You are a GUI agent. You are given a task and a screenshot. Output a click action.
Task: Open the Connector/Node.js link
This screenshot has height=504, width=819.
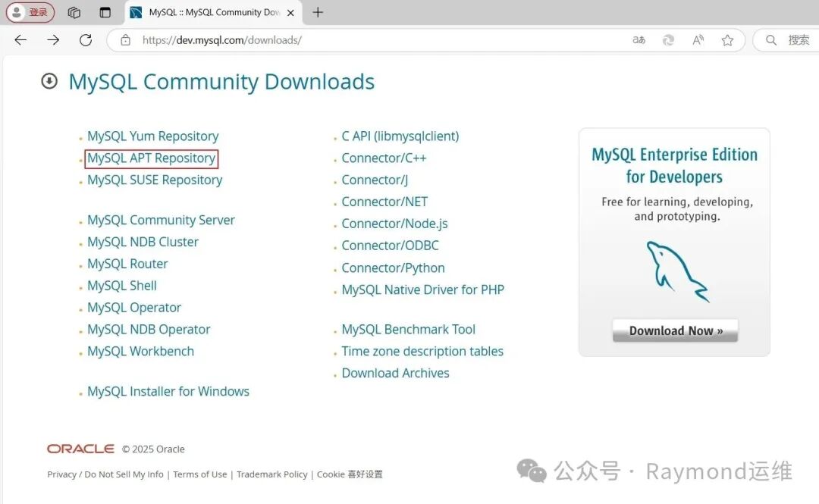[x=395, y=224]
